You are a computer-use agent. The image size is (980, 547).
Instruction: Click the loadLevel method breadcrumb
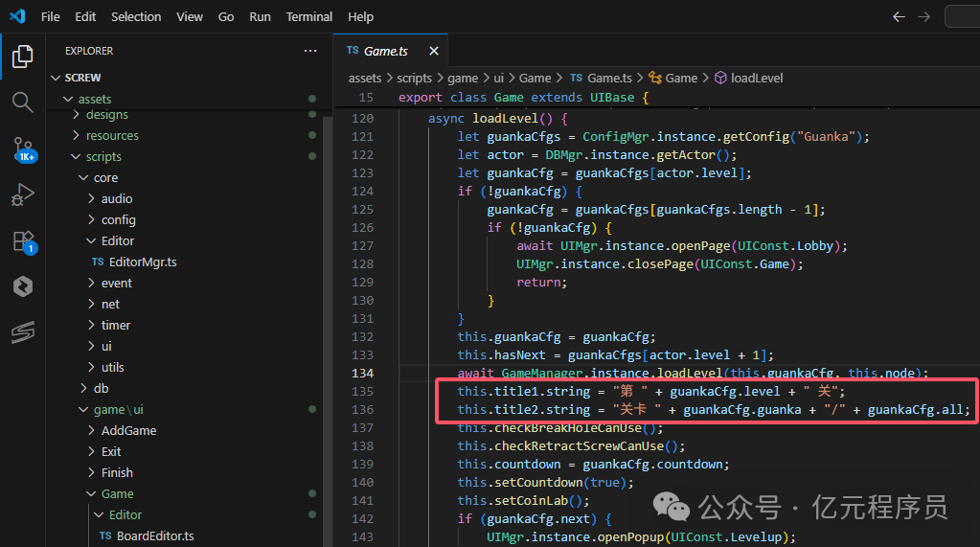point(749,79)
